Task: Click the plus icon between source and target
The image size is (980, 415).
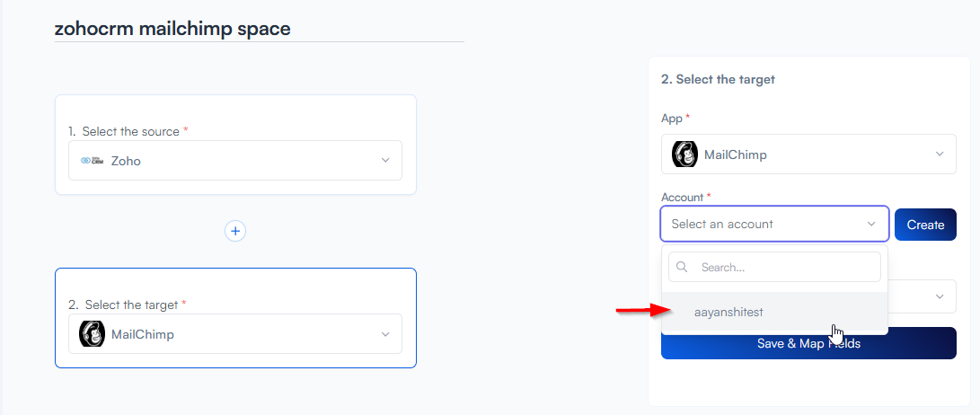Action: [x=235, y=231]
